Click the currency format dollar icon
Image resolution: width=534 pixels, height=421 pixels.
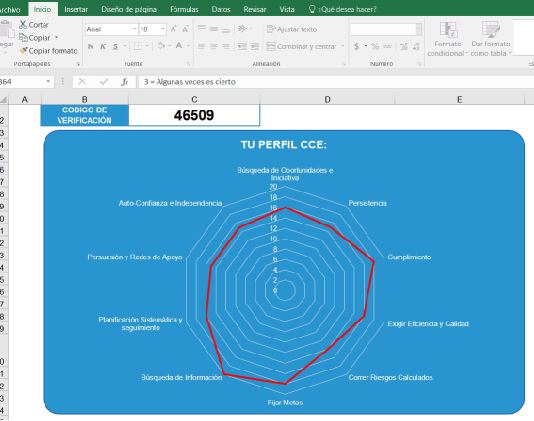(356, 46)
